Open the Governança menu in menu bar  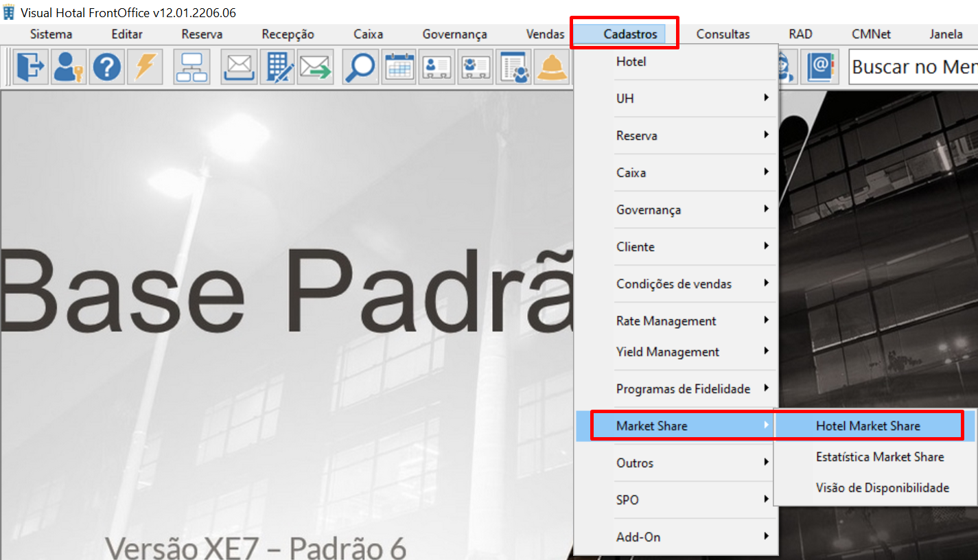[454, 34]
